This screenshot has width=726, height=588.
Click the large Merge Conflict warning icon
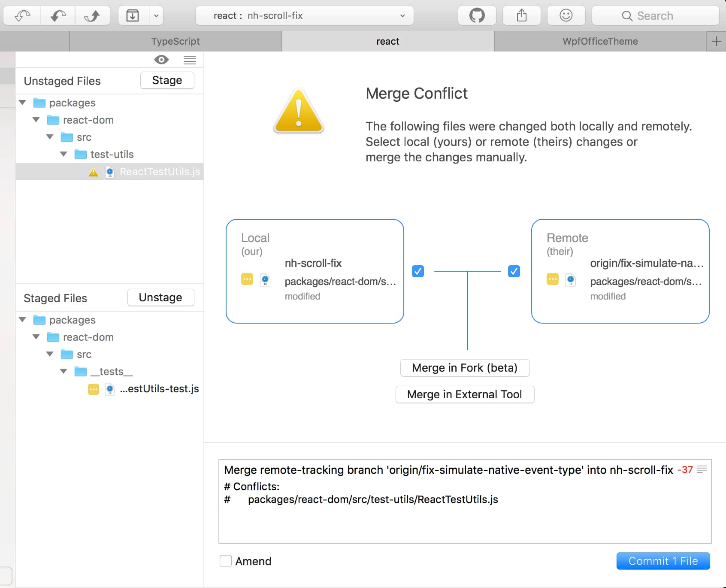pyautogui.click(x=299, y=111)
